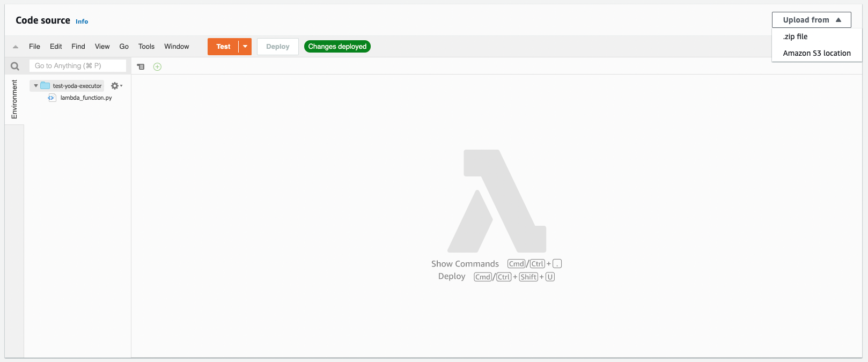Screen dimensions: 868x362
Task: Click the Deploy button
Action: pyautogui.click(x=278, y=47)
